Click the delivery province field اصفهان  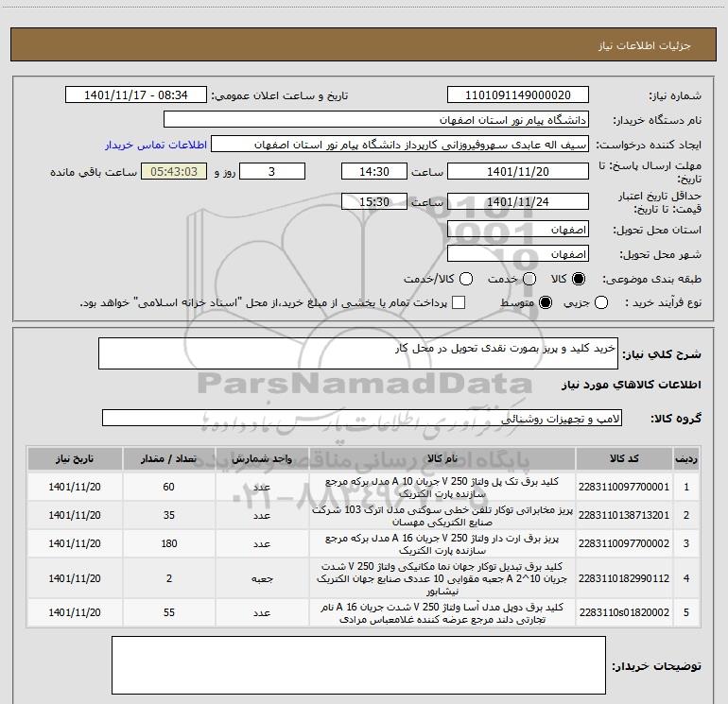518,230
